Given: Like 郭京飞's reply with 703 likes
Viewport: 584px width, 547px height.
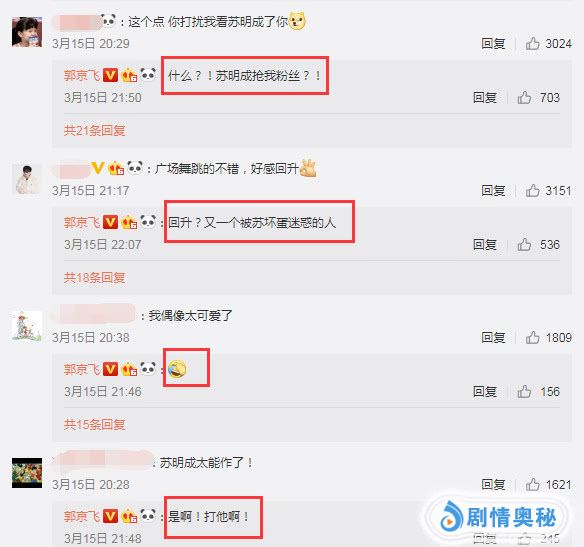Looking at the screenshot, I should click(524, 98).
